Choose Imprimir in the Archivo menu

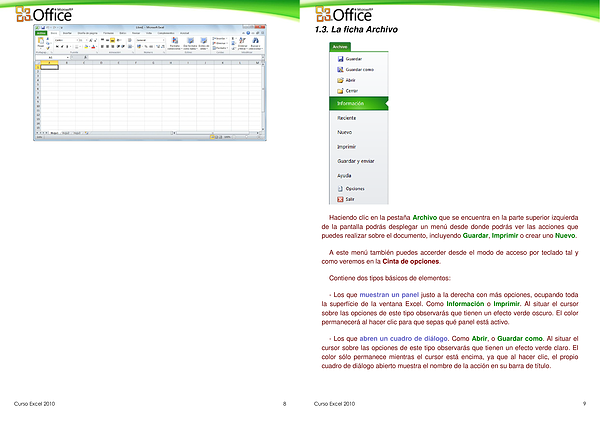pyautogui.click(x=347, y=147)
